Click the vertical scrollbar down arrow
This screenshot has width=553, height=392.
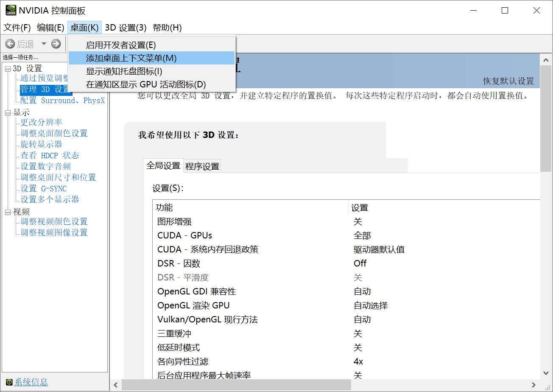[x=546, y=373]
